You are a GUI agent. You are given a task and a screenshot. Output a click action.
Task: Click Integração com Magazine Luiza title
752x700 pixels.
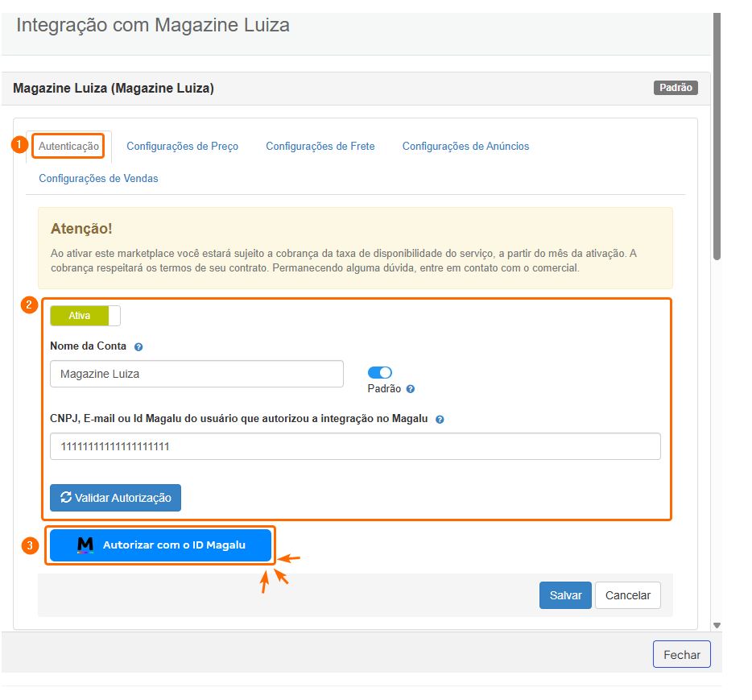(153, 25)
